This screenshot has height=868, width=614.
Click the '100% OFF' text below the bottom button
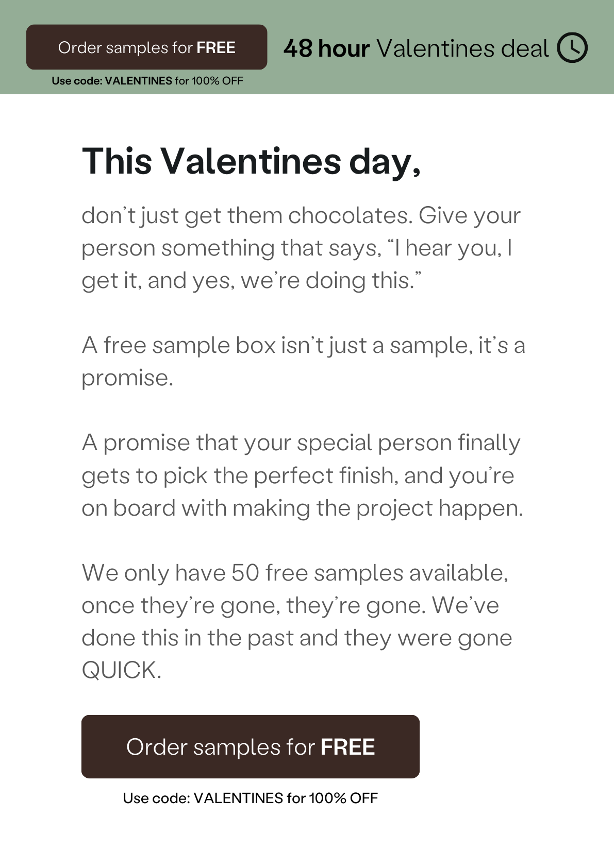click(343, 798)
